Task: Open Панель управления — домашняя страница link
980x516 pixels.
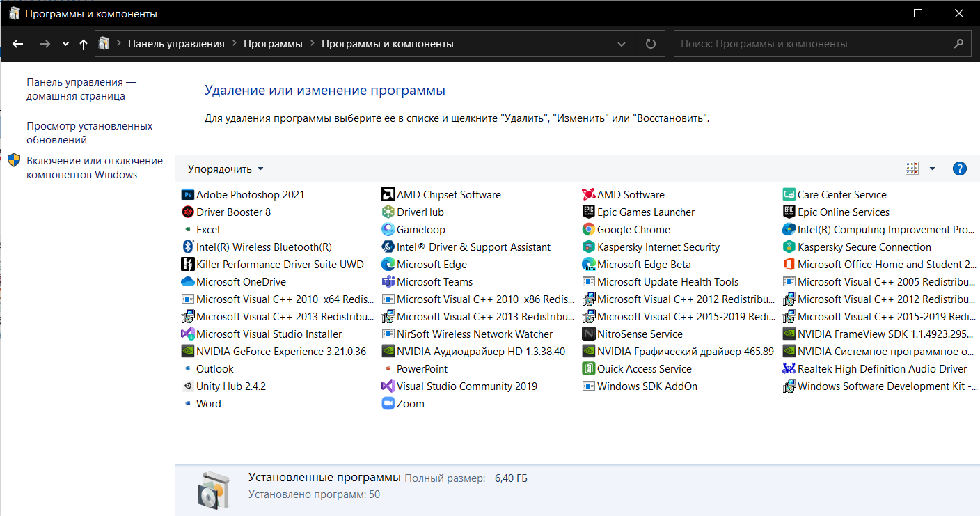Action: 81,89
